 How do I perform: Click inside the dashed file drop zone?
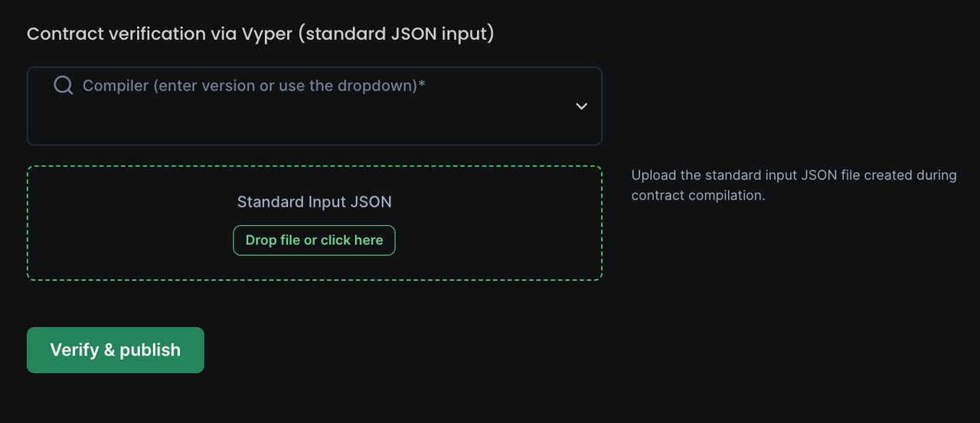(459, 261)
